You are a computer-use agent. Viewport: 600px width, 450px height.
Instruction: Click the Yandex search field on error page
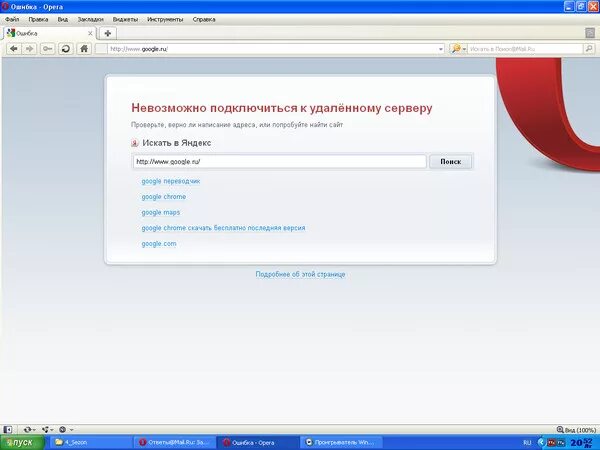280,161
